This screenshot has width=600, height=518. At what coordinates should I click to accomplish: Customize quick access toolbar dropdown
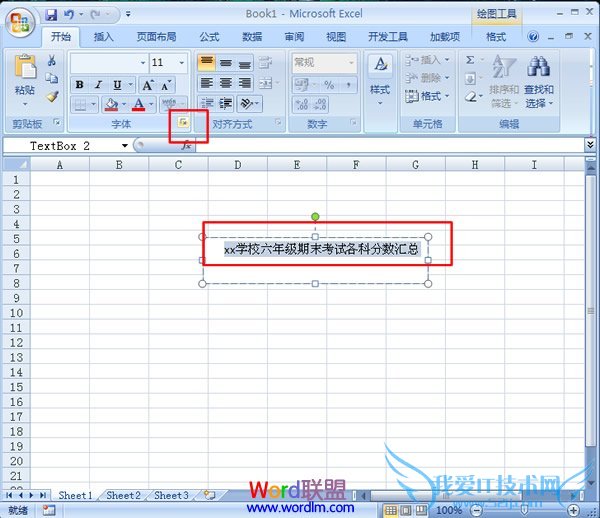pos(128,15)
